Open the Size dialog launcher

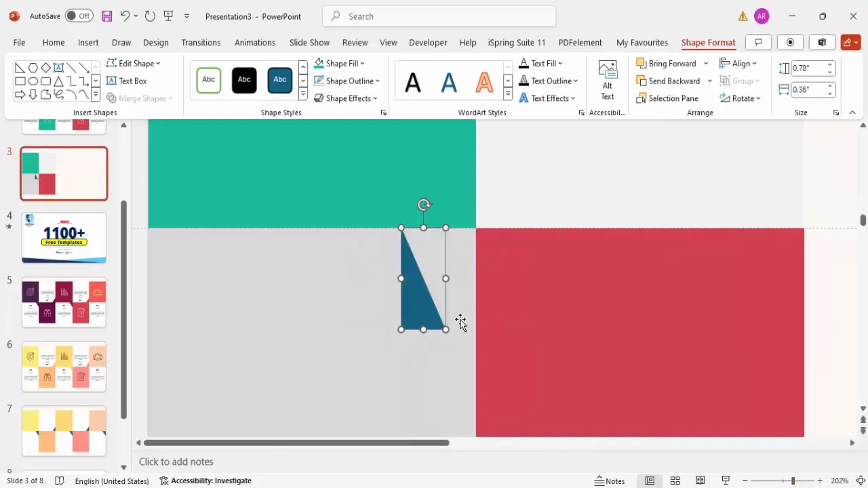click(836, 113)
